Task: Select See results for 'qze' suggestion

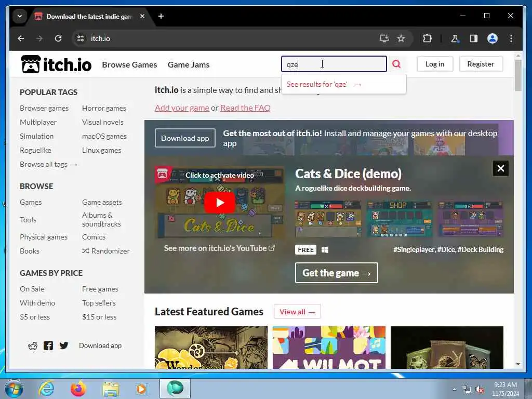Action: coord(344,84)
